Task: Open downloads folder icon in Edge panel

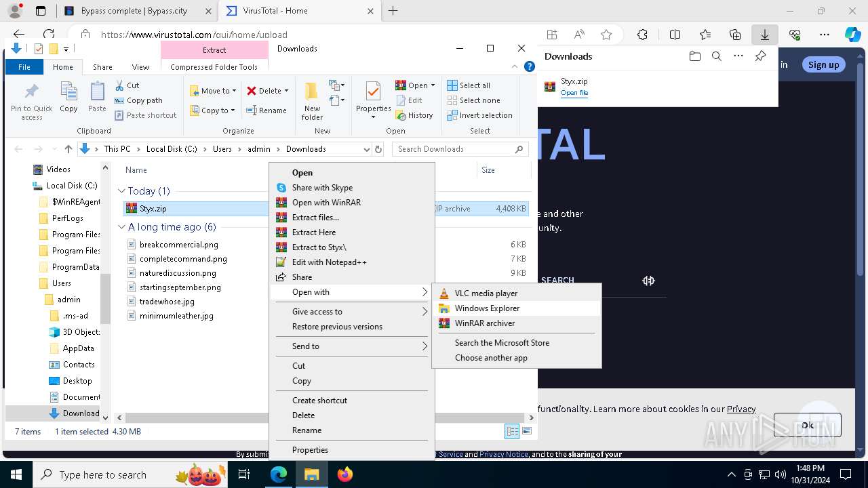Action: [694, 57]
